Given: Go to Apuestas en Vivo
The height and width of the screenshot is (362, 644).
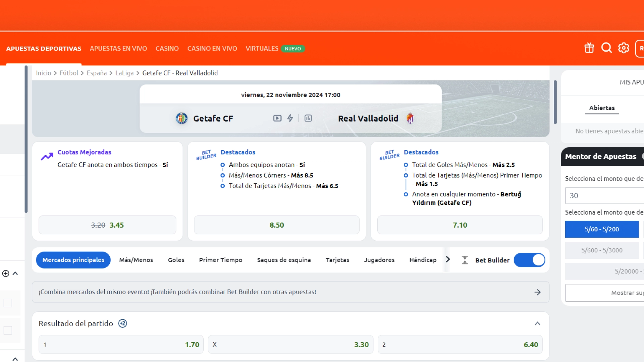Looking at the screenshot, I should 118,49.
